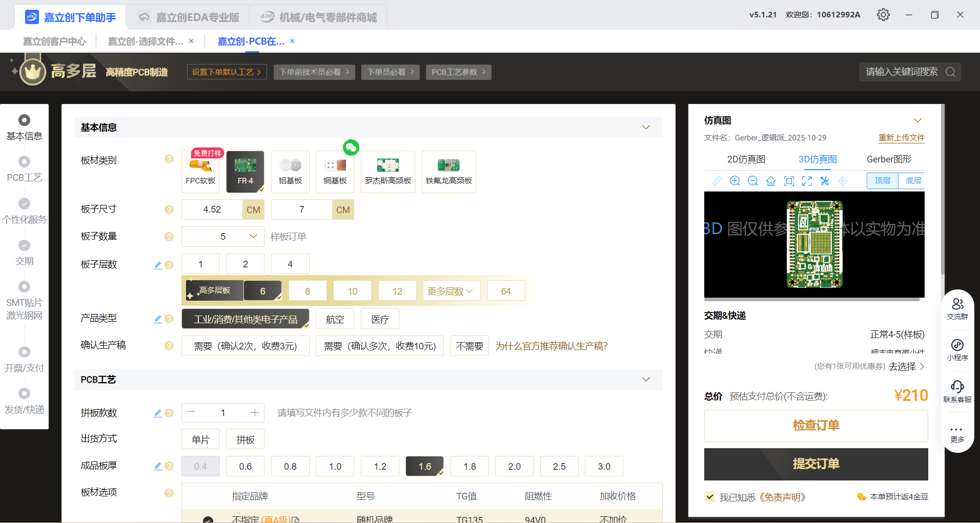Click the 提交订单 button

tap(816, 464)
